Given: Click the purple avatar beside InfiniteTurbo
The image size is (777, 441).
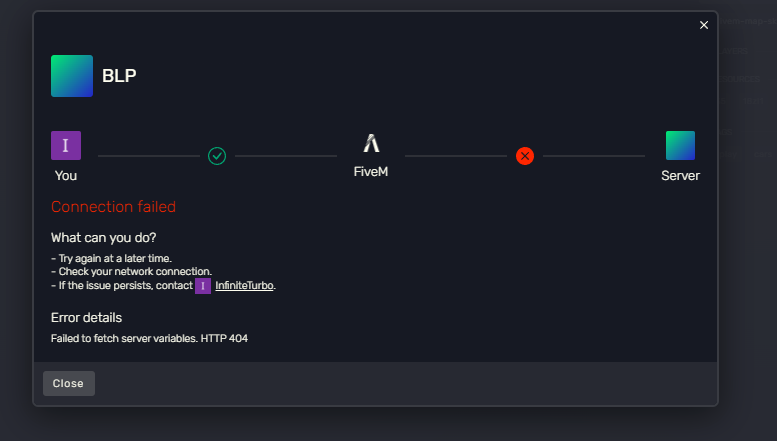Looking at the screenshot, I should (203, 286).
